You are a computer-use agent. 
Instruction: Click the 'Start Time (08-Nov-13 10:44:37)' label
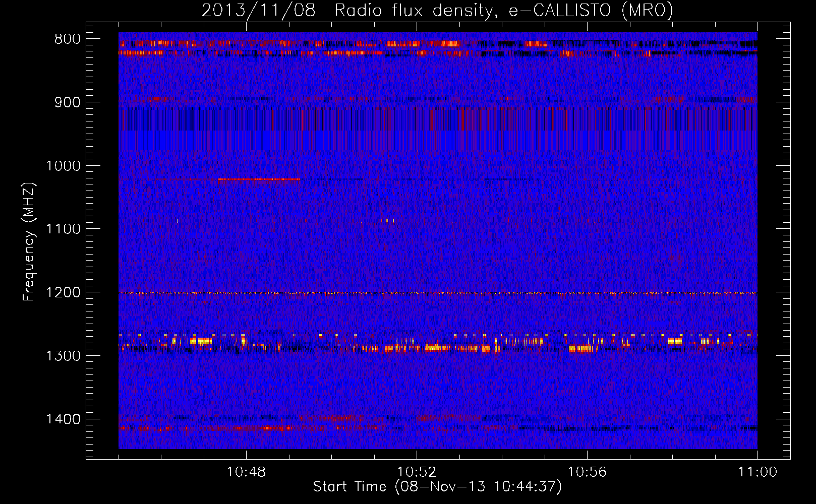[x=437, y=487]
